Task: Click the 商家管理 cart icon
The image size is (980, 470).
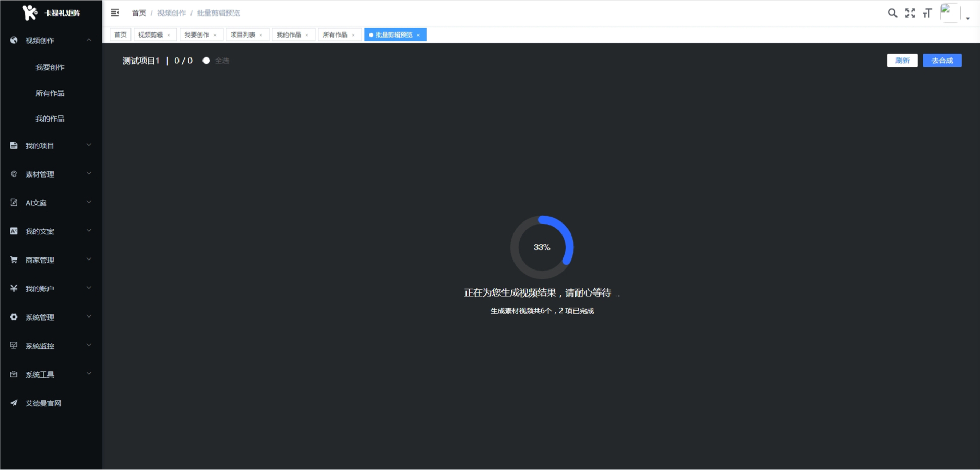Action: (14, 260)
